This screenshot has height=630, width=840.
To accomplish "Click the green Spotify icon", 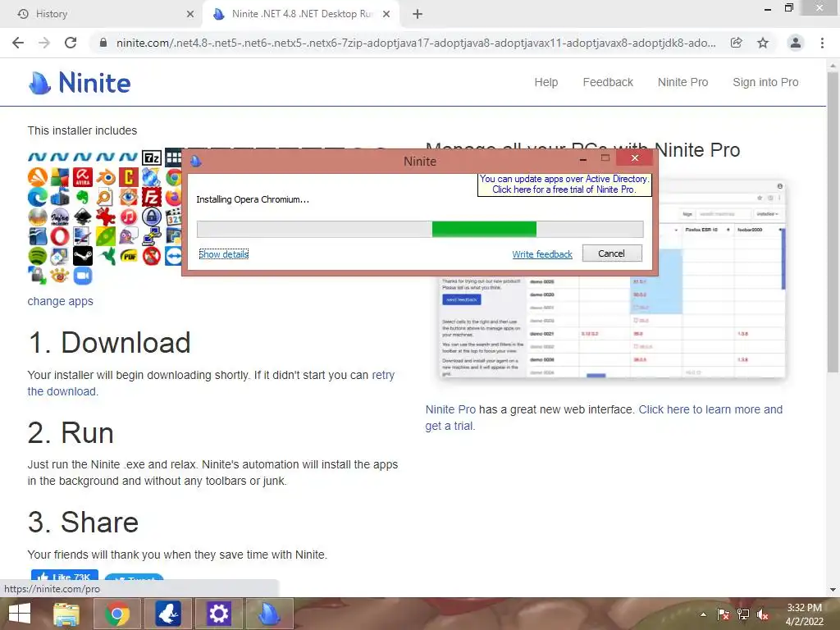I will pos(38,256).
